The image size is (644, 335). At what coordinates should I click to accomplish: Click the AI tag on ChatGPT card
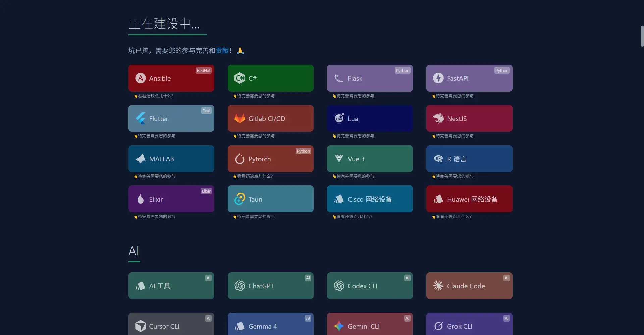coord(308,278)
